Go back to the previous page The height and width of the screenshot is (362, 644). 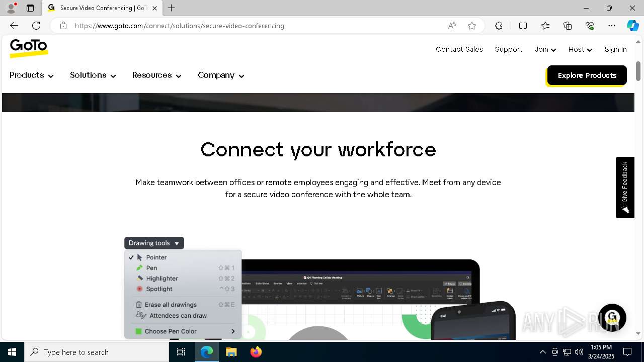[x=14, y=26]
